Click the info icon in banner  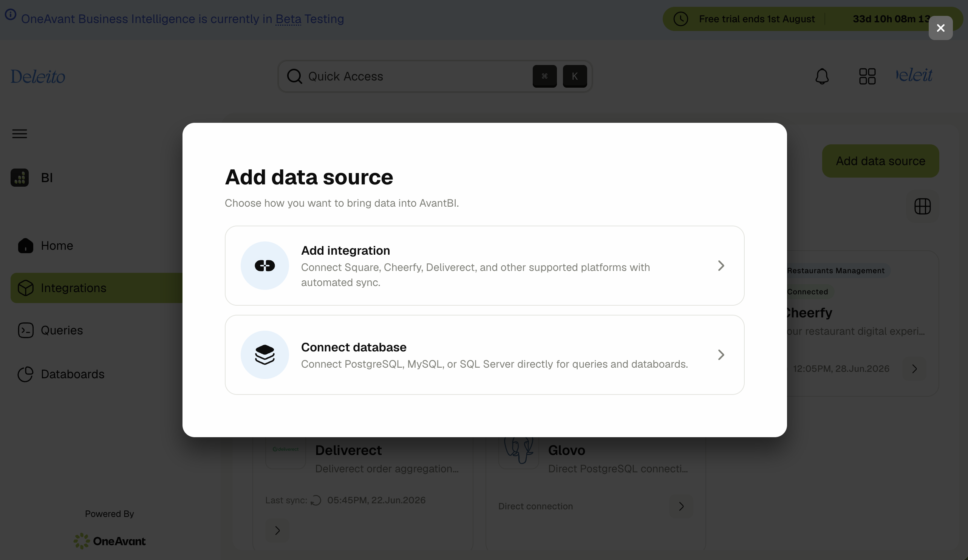pyautogui.click(x=10, y=15)
